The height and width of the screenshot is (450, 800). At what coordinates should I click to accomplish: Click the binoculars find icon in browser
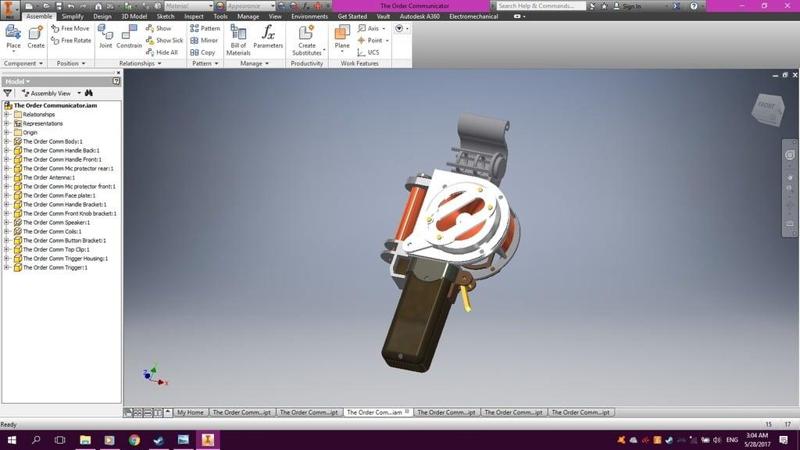(x=89, y=93)
